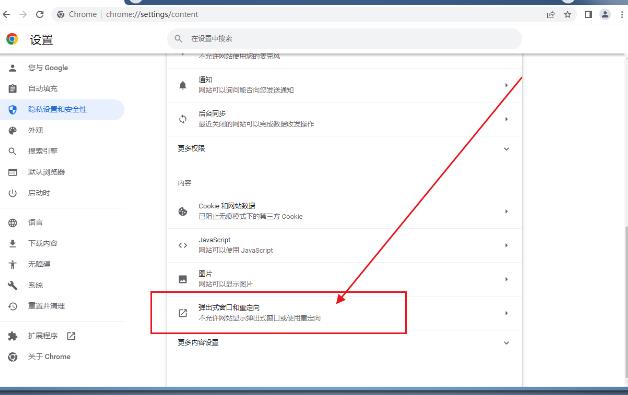Viewport: 628px width, 395px height.
Task: Expand the 更多权限 section
Action: (x=344, y=149)
